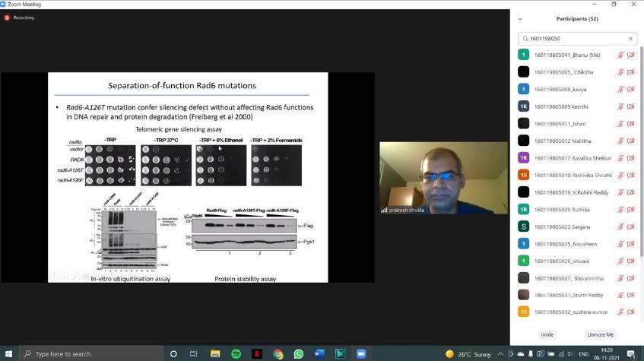
Task: Click the Invite button
Action: coord(547,334)
